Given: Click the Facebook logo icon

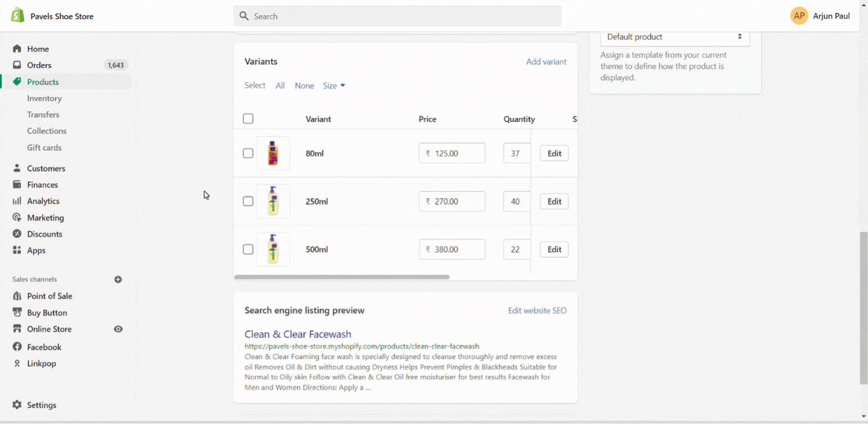Looking at the screenshot, I should [17, 347].
